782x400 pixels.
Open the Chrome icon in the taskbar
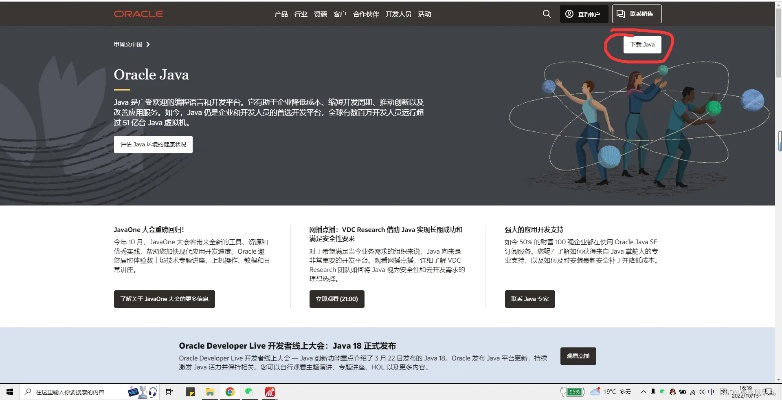coord(229,392)
